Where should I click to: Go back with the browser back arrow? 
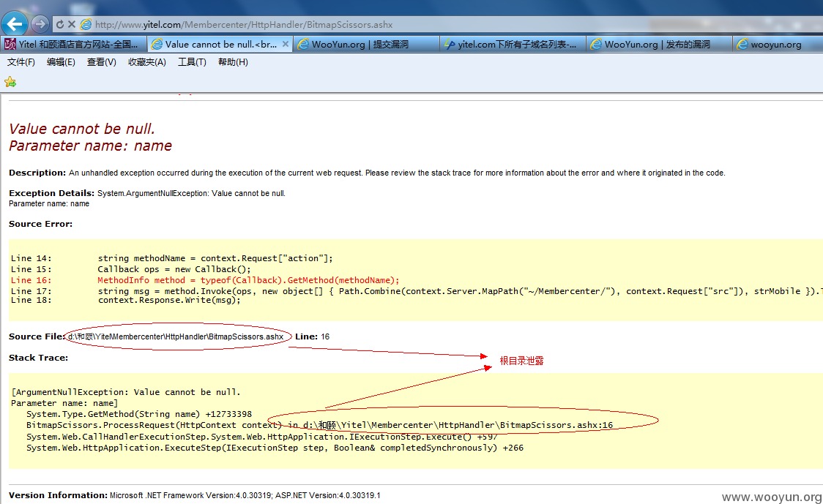(15, 24)
